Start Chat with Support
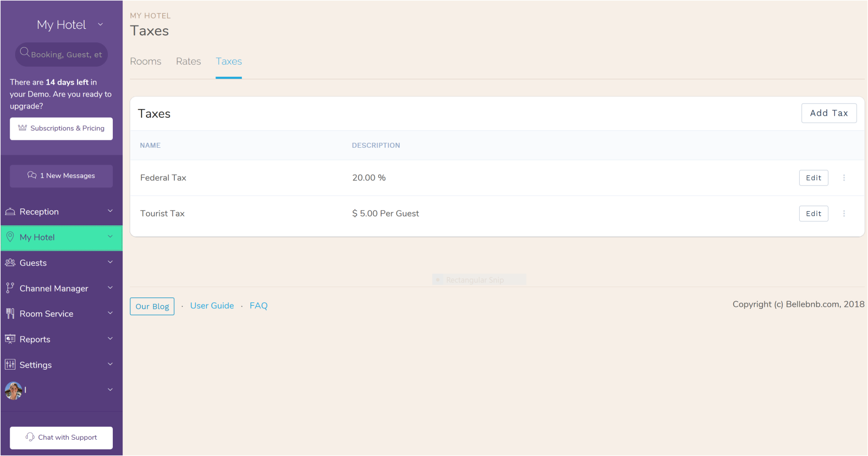Viewport: 868px width, 456px height. 61,438
